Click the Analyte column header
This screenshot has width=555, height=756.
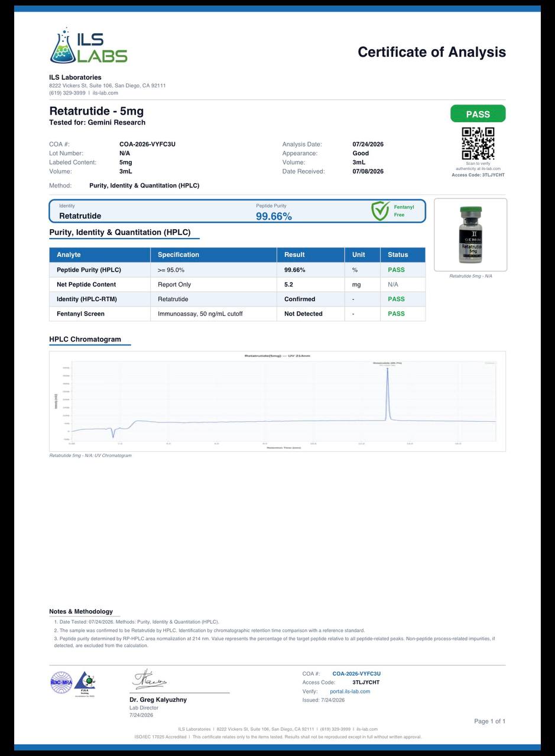(69, 255)
